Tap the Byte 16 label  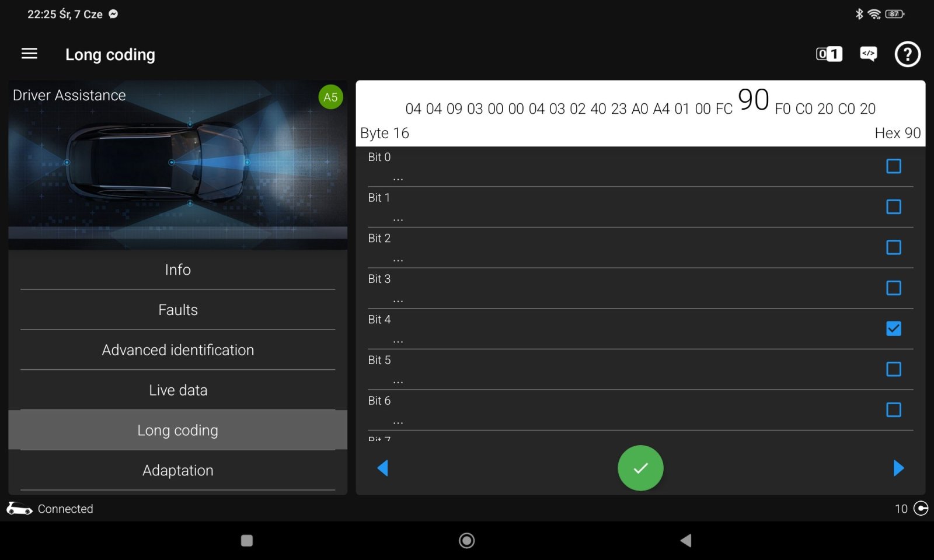pos(385,133)
